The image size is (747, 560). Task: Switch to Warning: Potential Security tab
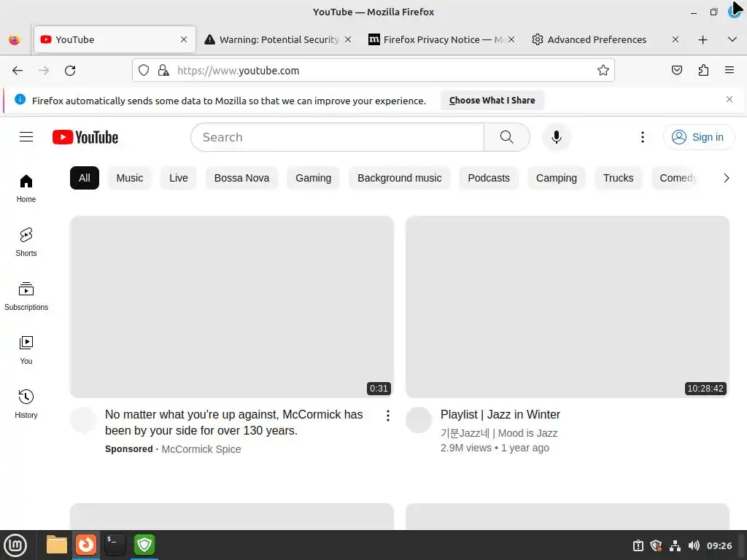[x=278, y=39]
